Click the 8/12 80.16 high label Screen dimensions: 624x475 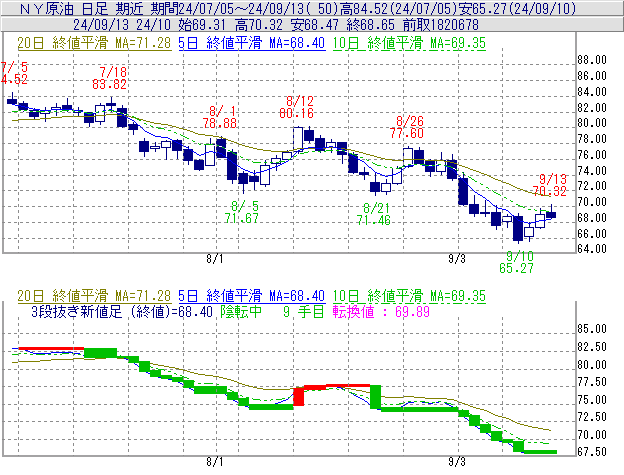[296, 107]
